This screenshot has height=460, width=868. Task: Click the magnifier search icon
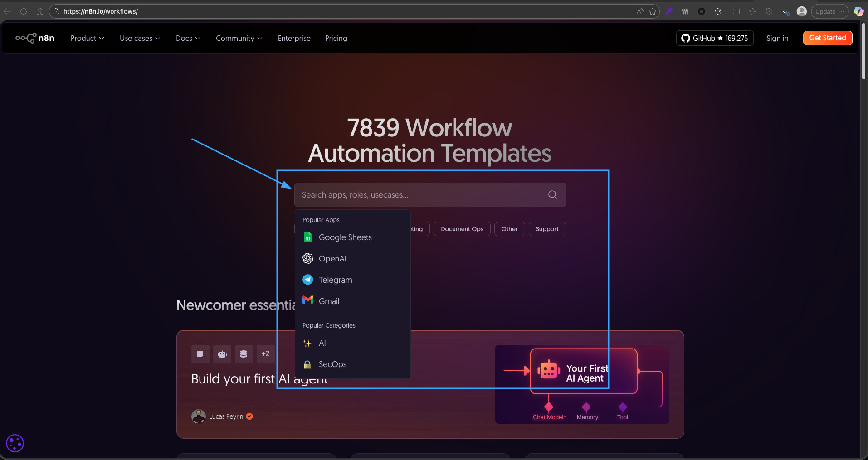(x=552, y=195)
